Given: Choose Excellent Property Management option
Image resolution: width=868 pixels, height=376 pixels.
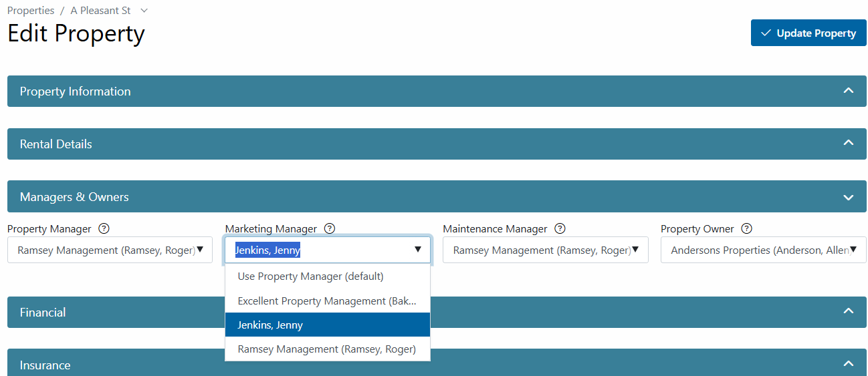Looking at the screenshot, I should pos(328,301).
